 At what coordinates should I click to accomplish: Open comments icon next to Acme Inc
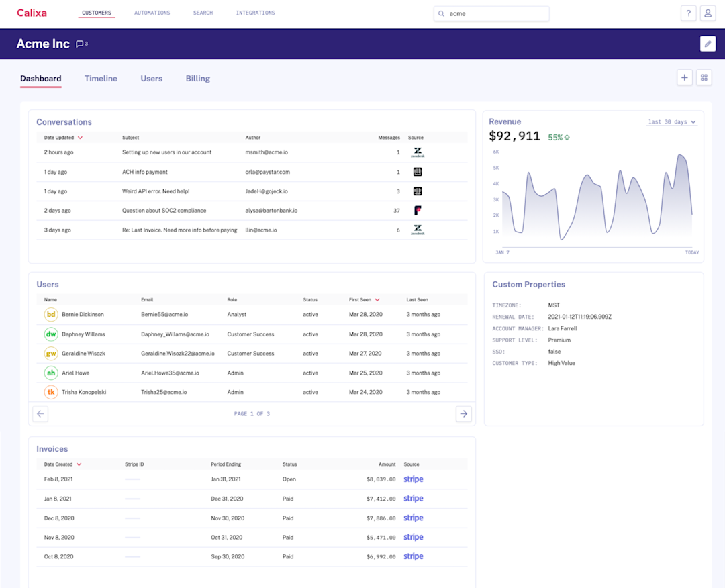click(x=81, y=44)
